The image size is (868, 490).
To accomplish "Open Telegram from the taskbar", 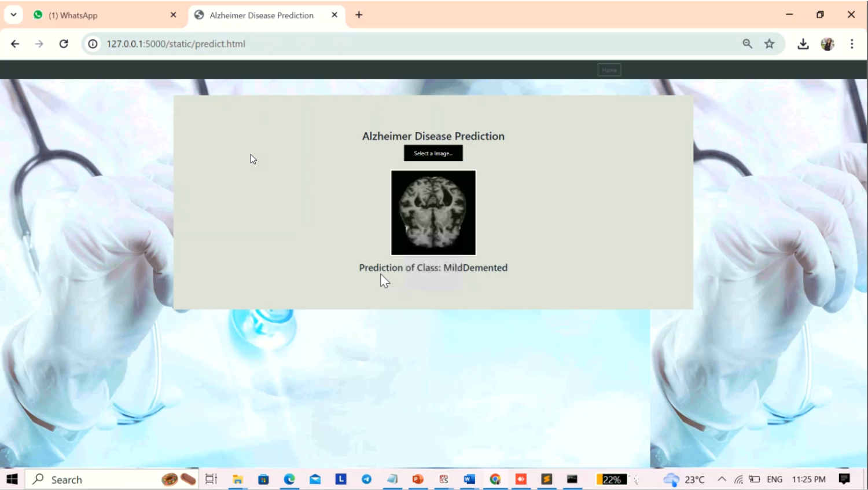I will click(x=366, y=479).
